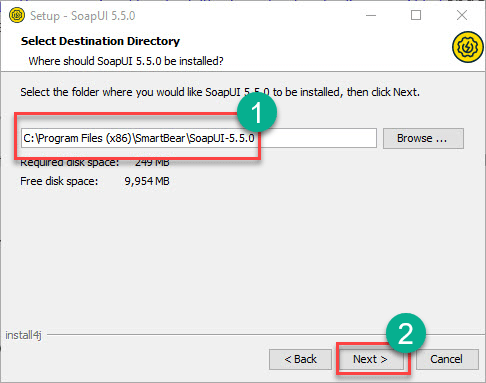486x383 pixels.
Task: Click the 'Select Destination Directory' heading
Action: tap(100, 41)
